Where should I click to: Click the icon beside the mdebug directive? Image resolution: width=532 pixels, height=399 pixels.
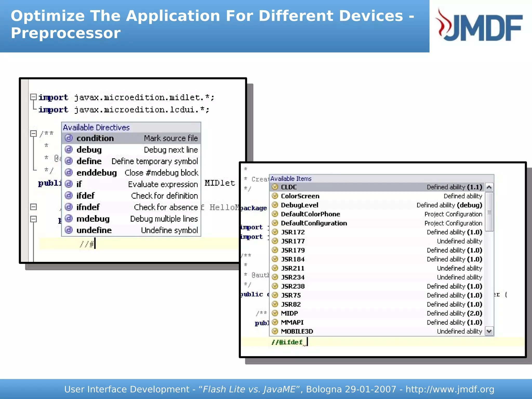(x=69, y=218)
